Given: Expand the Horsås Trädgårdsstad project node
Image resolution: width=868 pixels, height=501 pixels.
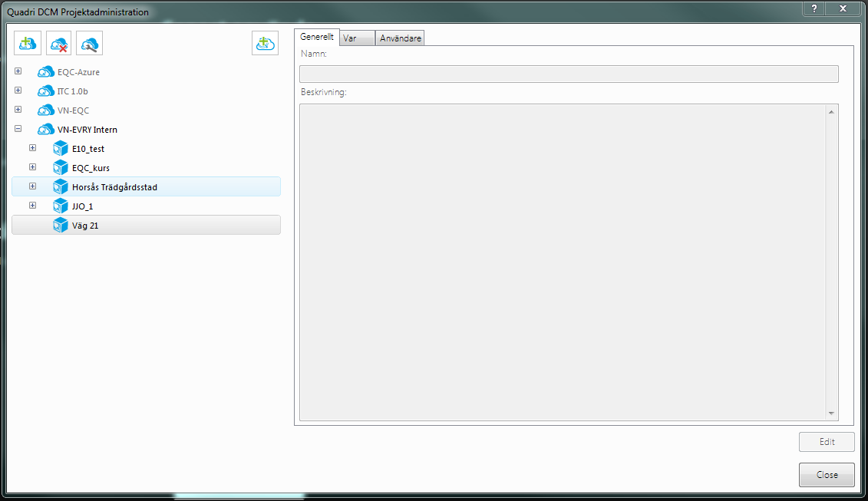Looking at the screenshot, I should pos(33,186).
